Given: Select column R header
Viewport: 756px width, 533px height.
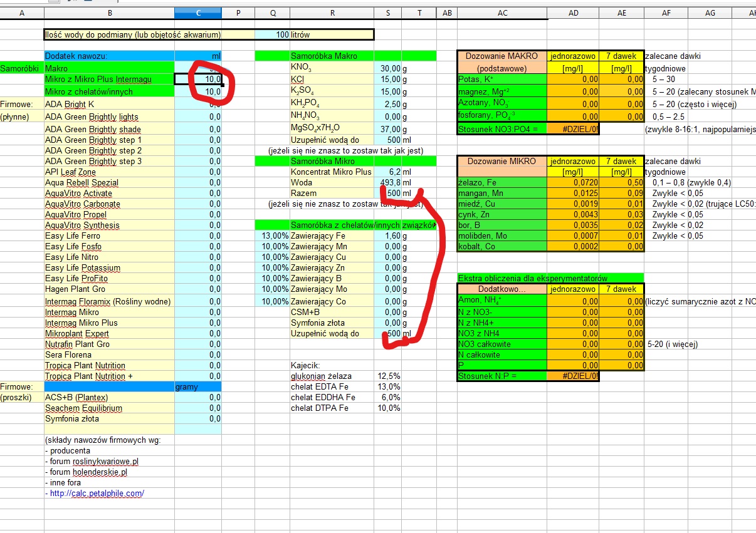Looking at the screenshot, I should point(332,13).
